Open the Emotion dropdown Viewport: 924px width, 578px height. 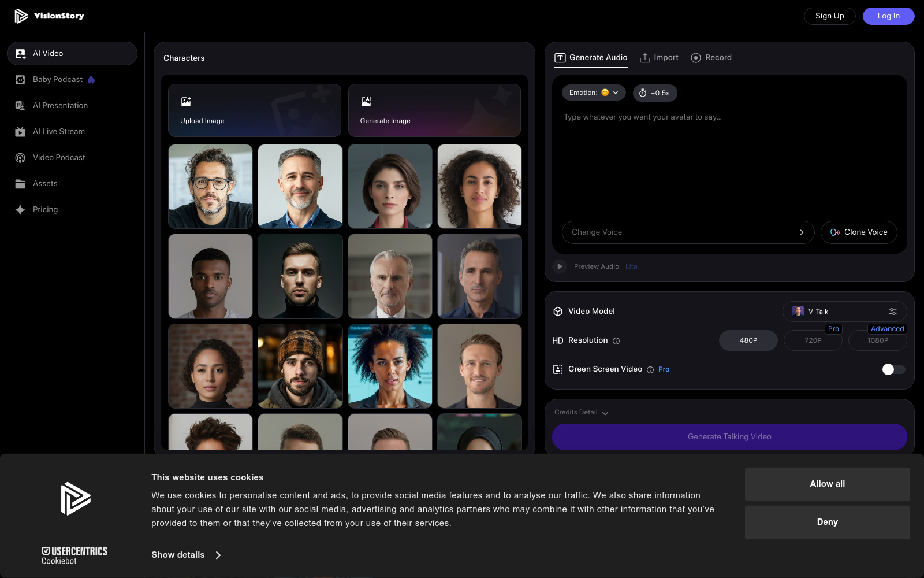[593, 92]
